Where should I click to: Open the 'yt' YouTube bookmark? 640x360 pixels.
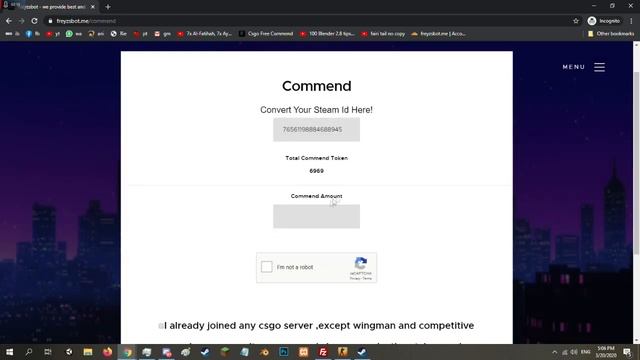(x=53, y=34)
